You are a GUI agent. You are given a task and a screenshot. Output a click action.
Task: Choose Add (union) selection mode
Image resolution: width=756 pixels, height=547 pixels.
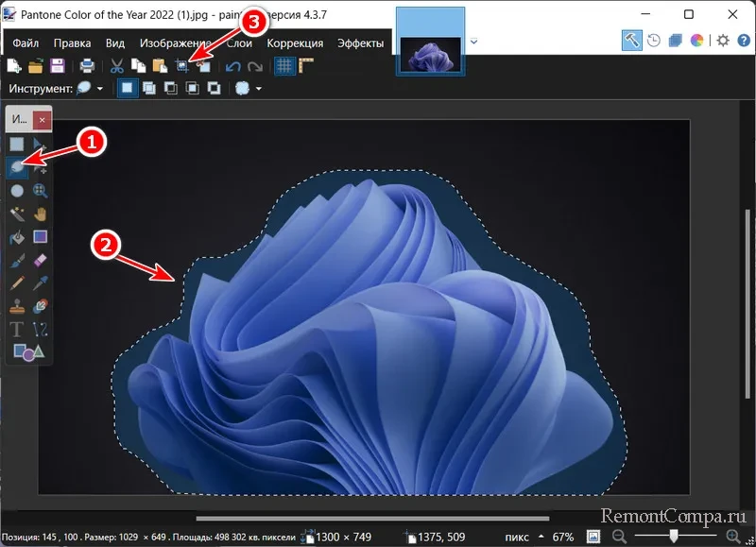click(149, 88)
